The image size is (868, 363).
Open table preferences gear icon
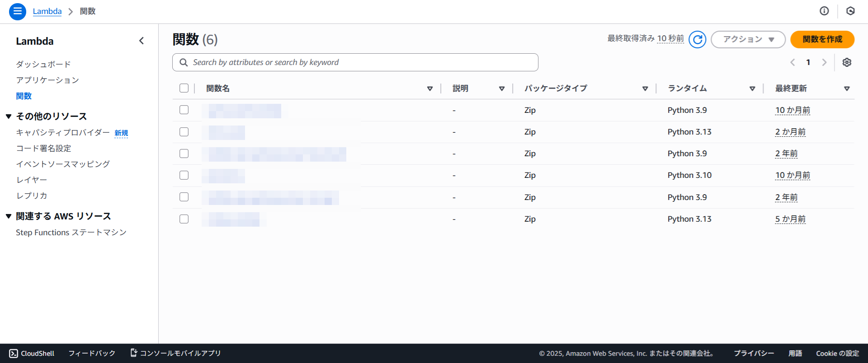(x=847, y=62)
